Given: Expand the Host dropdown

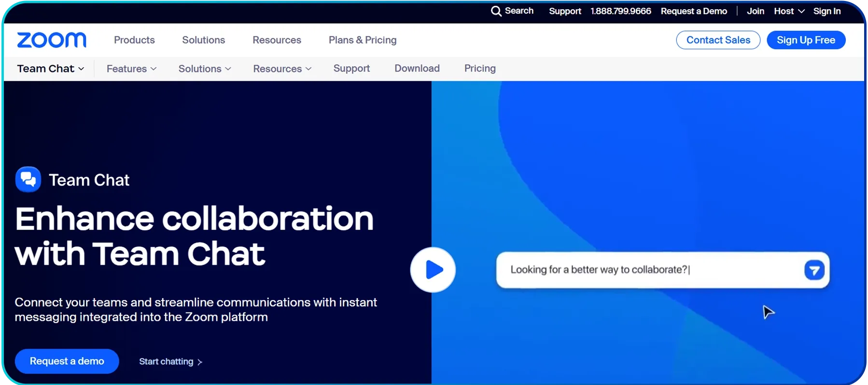Looking at the screenshot, I should point(789,11).
